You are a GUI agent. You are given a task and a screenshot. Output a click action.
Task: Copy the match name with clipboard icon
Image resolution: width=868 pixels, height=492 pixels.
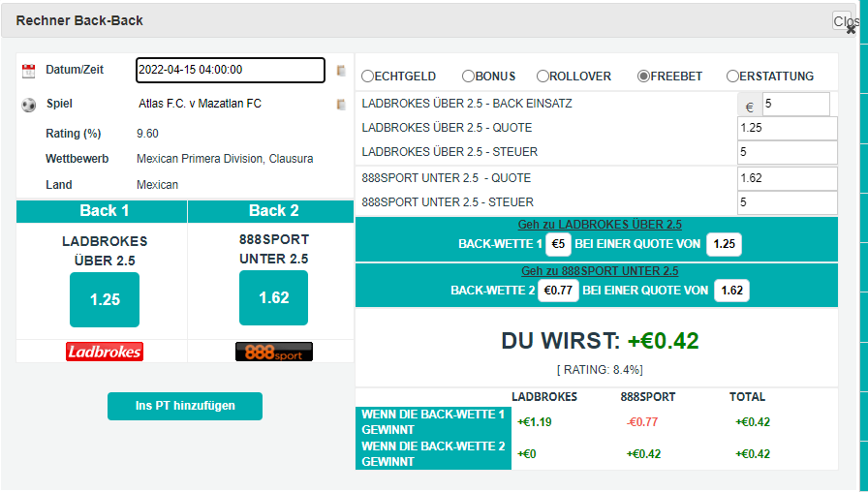pyautogui.click(x=342, y=104)
